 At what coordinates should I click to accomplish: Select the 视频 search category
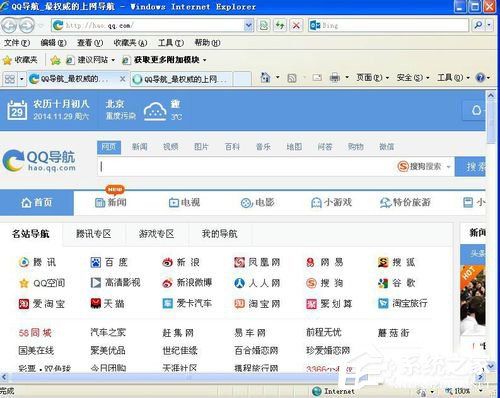coord(170,147)
